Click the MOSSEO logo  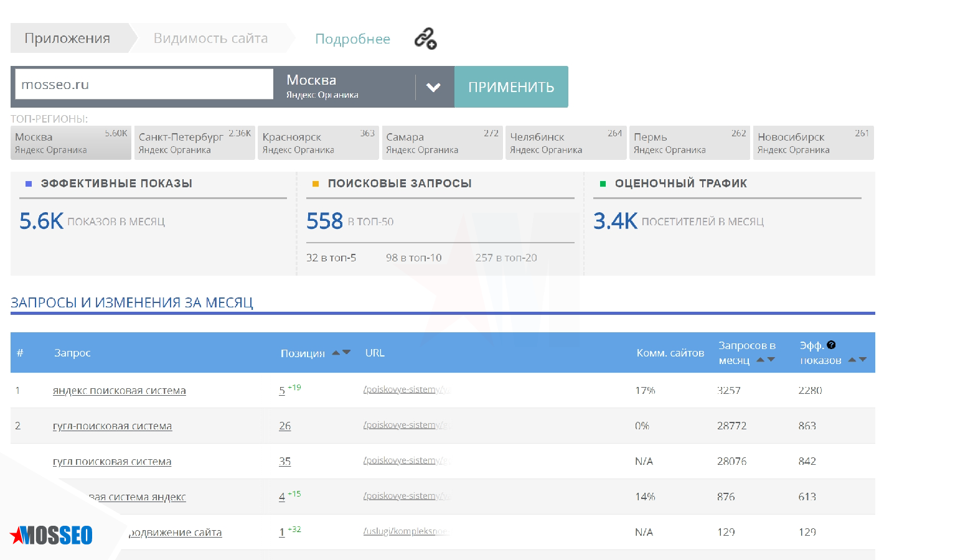click(52, 535)
